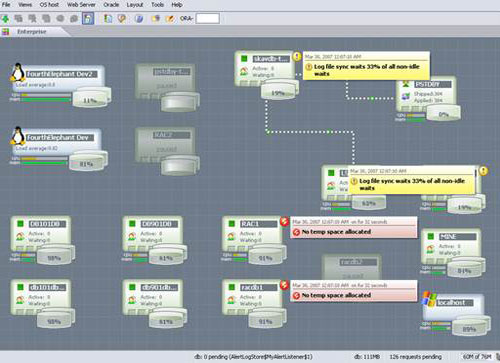Click the green status square on DB101DB node

(x=20, y=223)
